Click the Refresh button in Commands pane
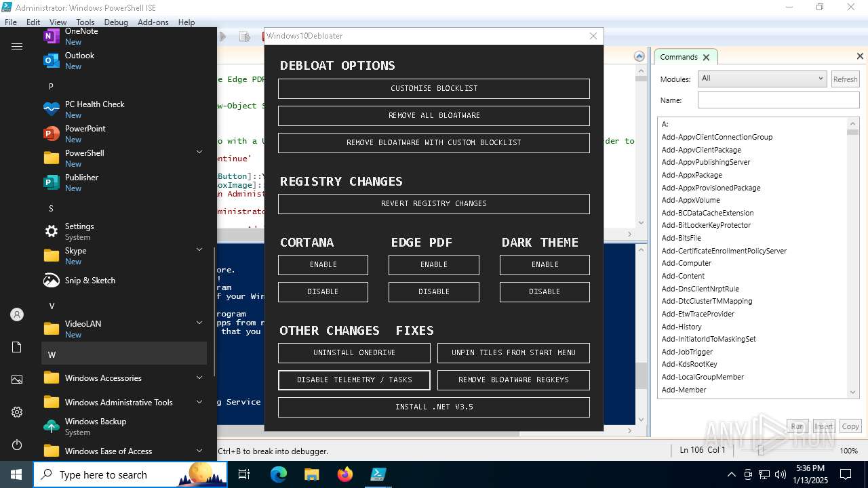Image resolution: width=868 pixels, height=488 pixels. [845, 79]
